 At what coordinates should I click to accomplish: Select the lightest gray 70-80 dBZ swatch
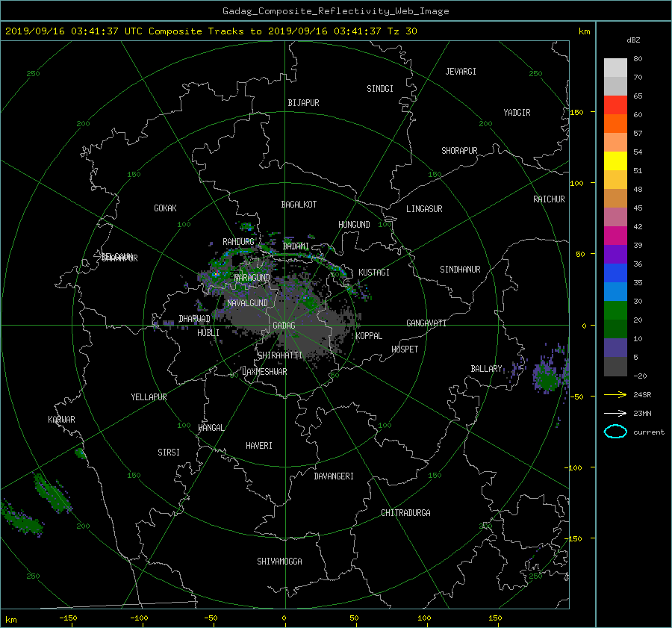[x=615, y=67]
